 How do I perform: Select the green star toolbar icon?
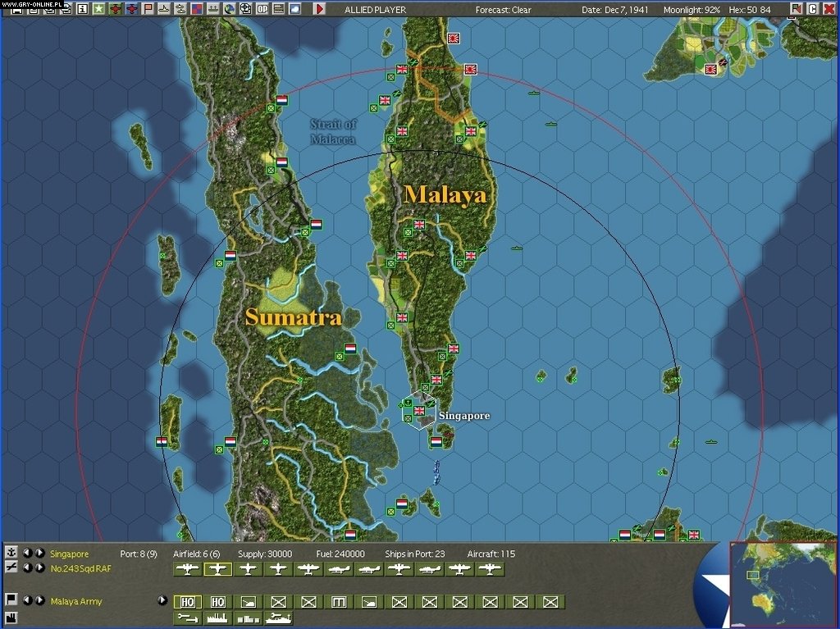point(98,8)
